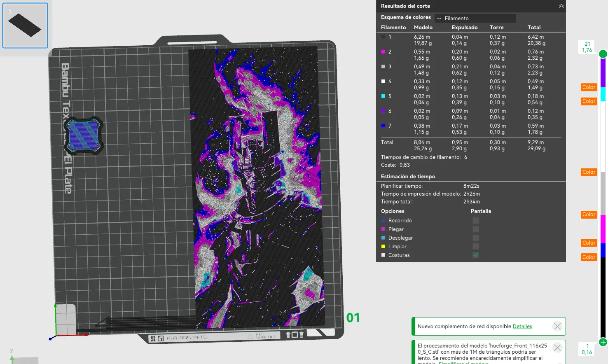
Task: Click the Color tag at gray-magenta boundary
Action: (x=589, y=215)
